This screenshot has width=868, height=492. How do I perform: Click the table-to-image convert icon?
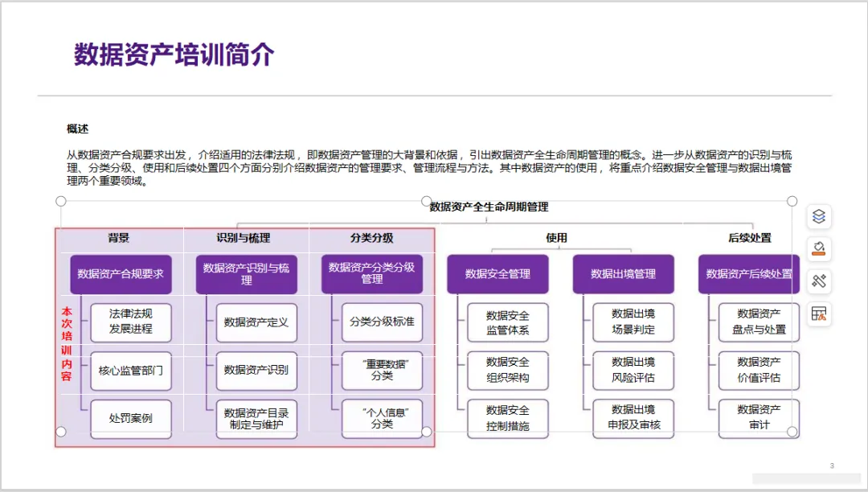tap(819, 314)
